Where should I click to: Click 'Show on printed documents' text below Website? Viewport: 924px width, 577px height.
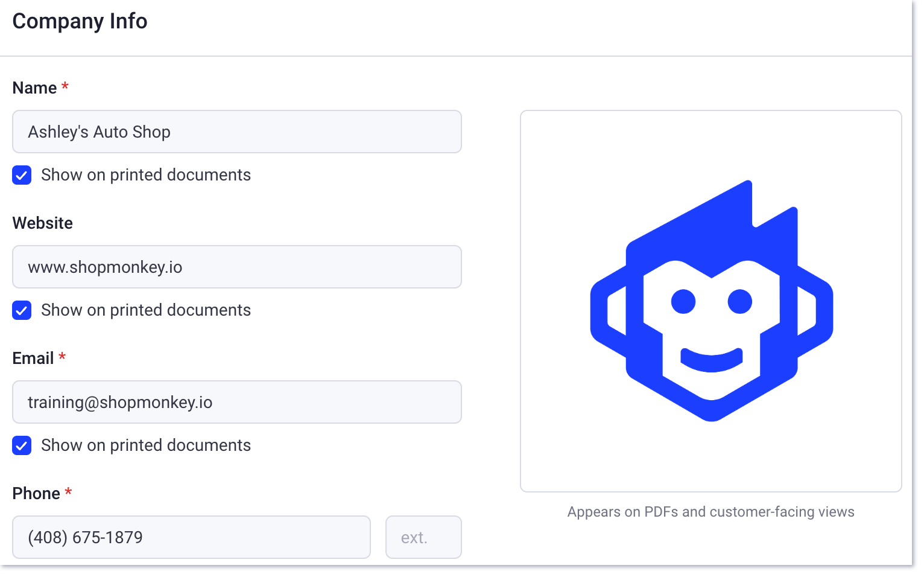(x=146, y=310)
